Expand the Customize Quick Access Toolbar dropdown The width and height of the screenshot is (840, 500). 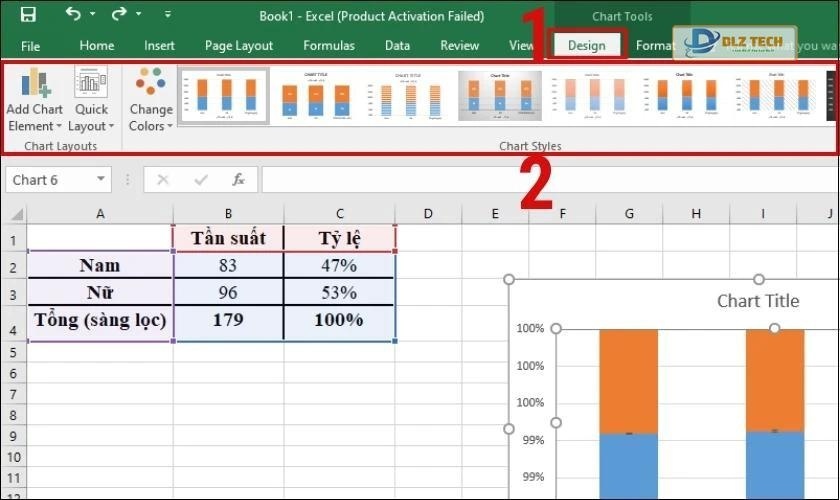(x=167, y=16)
